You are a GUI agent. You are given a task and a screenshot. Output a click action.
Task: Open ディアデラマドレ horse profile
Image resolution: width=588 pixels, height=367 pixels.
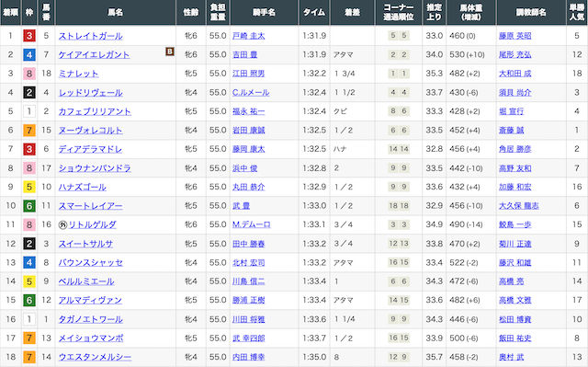tap(90, 149)
